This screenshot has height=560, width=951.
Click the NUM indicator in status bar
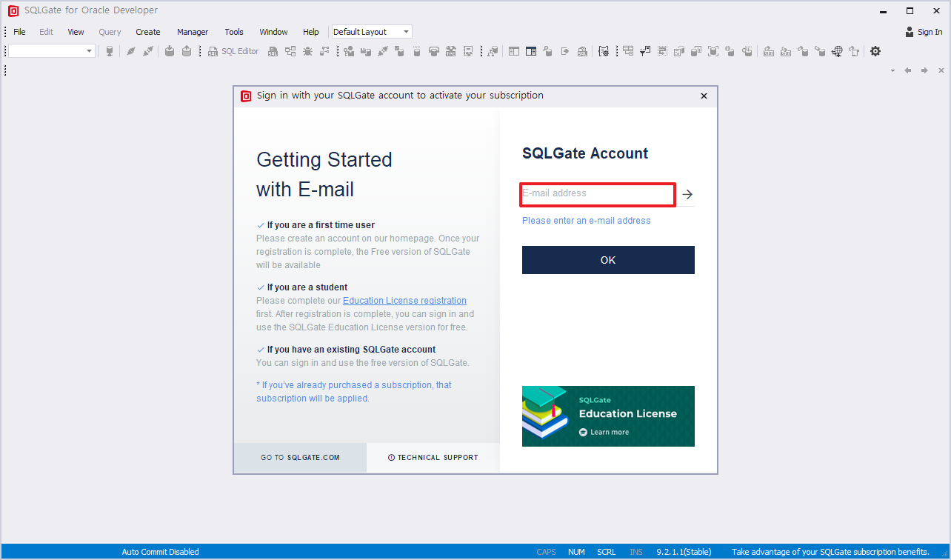pos(576,552)
